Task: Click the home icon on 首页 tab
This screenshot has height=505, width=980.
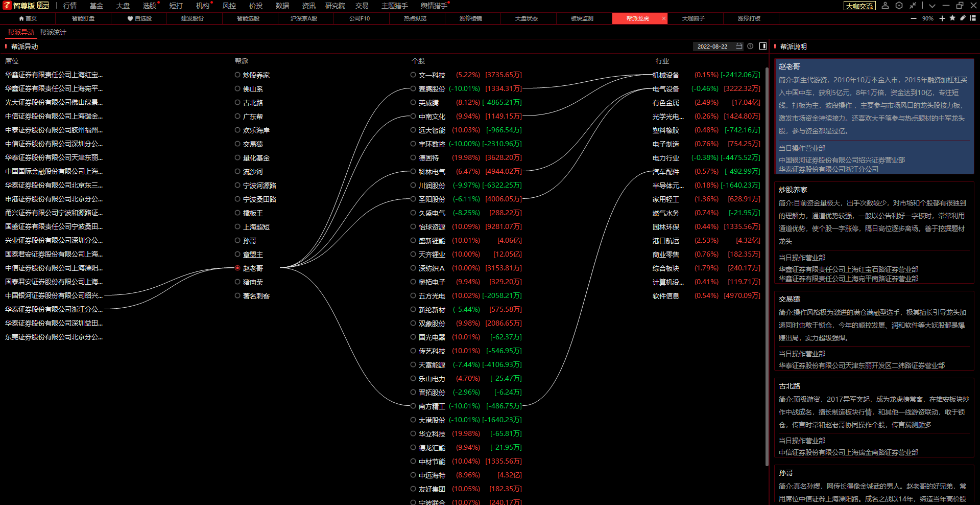Action: click(21, 18)
